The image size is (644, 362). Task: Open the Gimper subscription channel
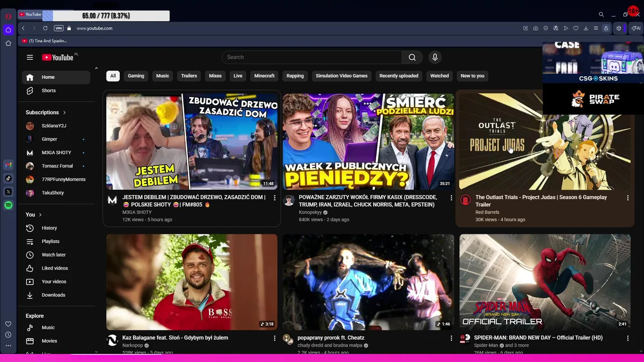pos(56,139)
